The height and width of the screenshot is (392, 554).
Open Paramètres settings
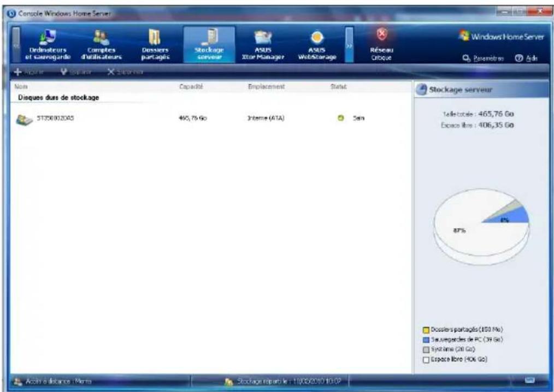click(x=483, y=58)
